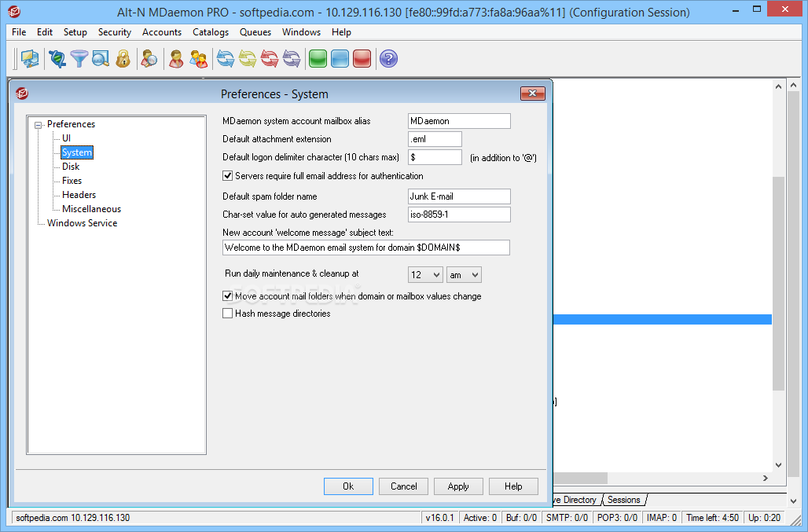Open the content filter funnel icon
Screen dimensions: 808x532
click(x=79, y=59)
